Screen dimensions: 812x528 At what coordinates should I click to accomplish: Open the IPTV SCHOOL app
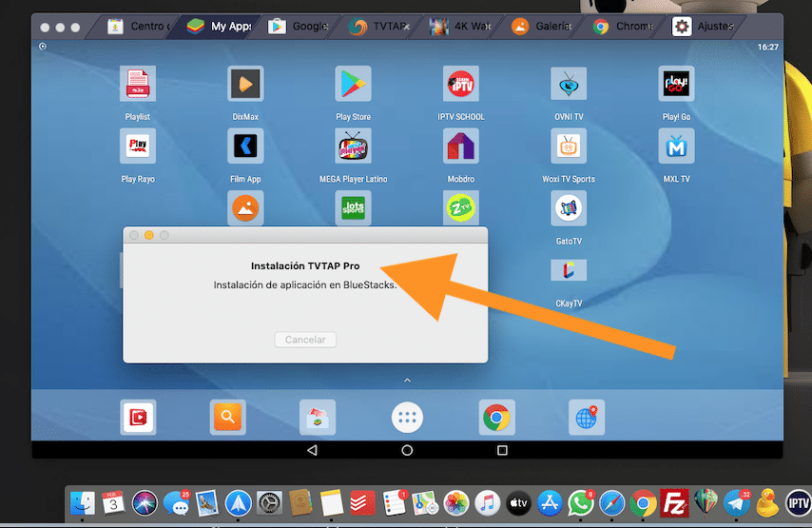click(461, 84)
